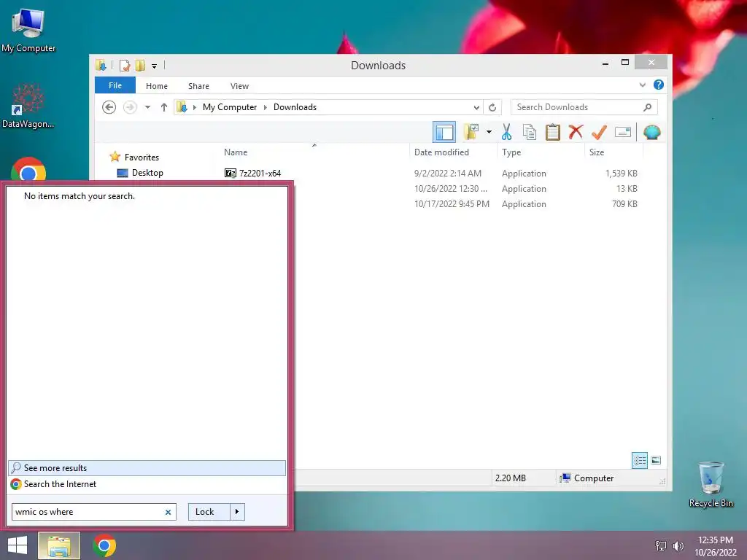Open Chrome from the taskbar
The image size is (747, 560).
tap(104, 545)
